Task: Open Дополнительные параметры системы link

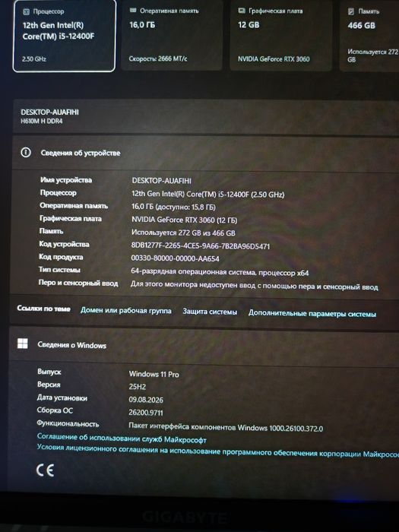Action: [x=312, y=313]
